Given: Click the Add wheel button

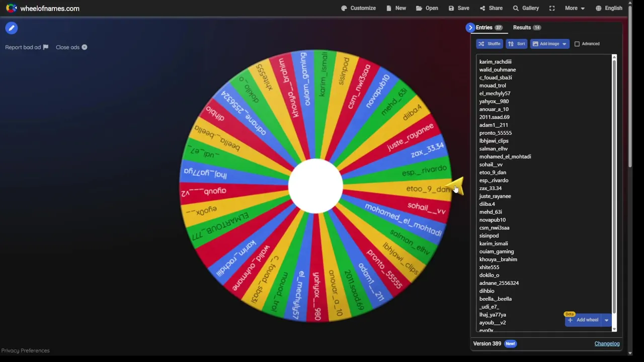Looking at the screenshot, I should [x=583, y=320].
